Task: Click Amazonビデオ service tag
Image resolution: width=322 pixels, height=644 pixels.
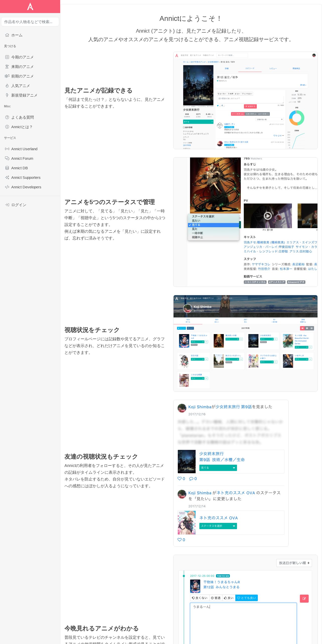Action: tap(296, 282)
